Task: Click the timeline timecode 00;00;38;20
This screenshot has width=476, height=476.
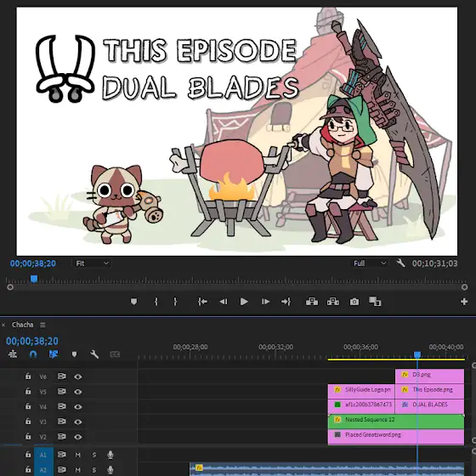Action: pos(32,341)
